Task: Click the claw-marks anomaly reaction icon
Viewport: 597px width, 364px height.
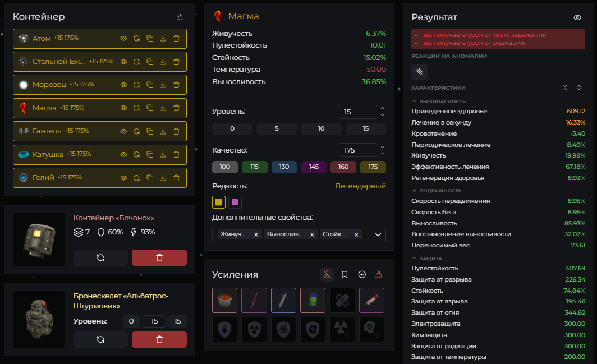Action: tap(419, 72)
